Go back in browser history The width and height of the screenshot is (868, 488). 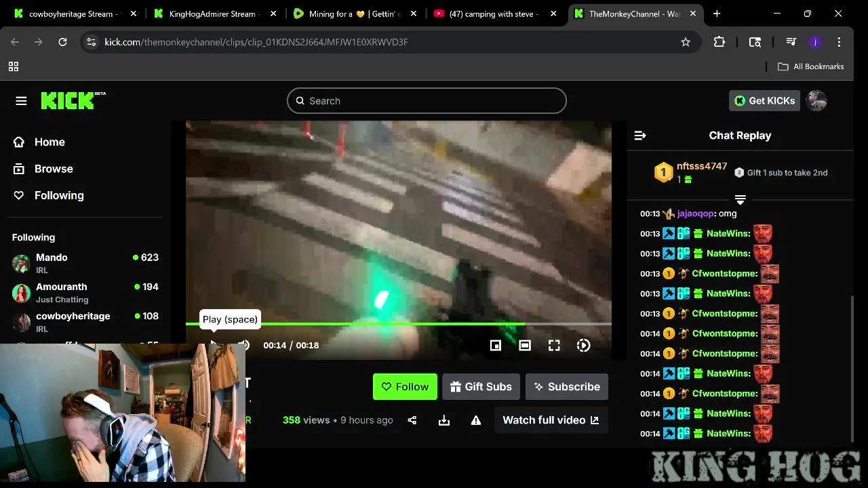[15, 42]
